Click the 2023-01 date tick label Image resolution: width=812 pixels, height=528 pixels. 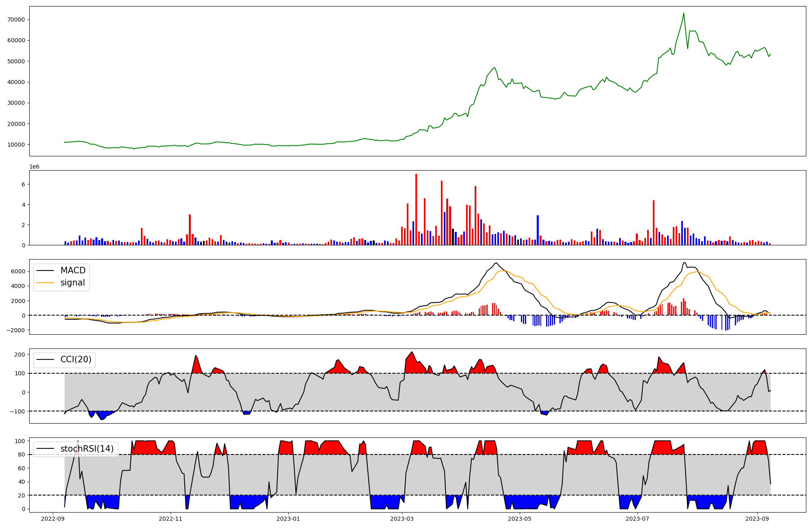288,519
